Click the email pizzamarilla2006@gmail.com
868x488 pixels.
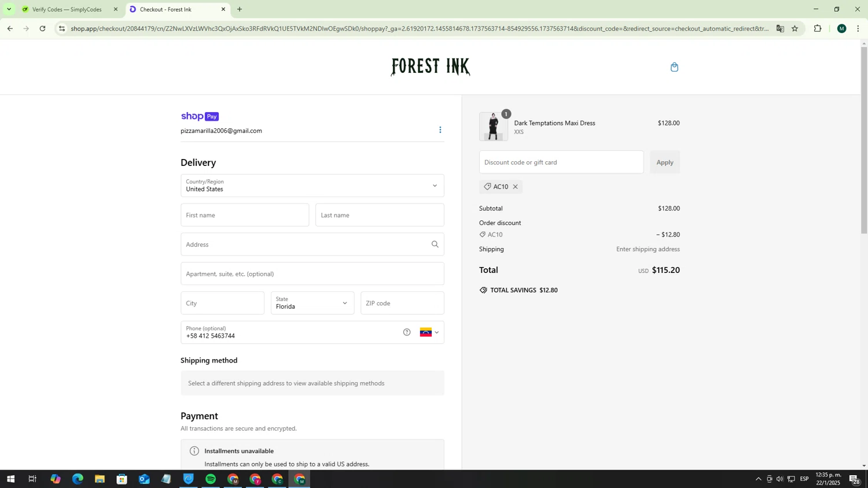coord(221,131)
